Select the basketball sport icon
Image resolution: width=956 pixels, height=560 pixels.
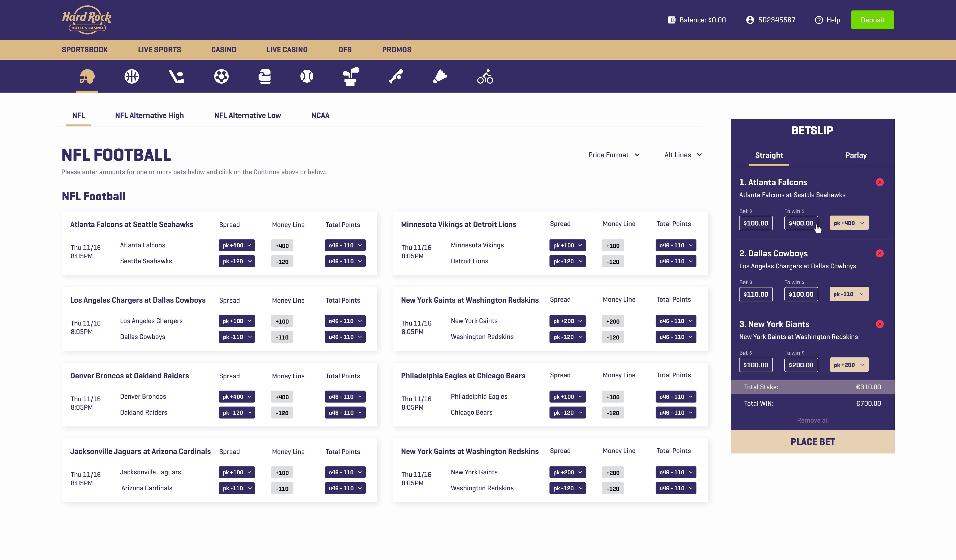click(132, 77)
